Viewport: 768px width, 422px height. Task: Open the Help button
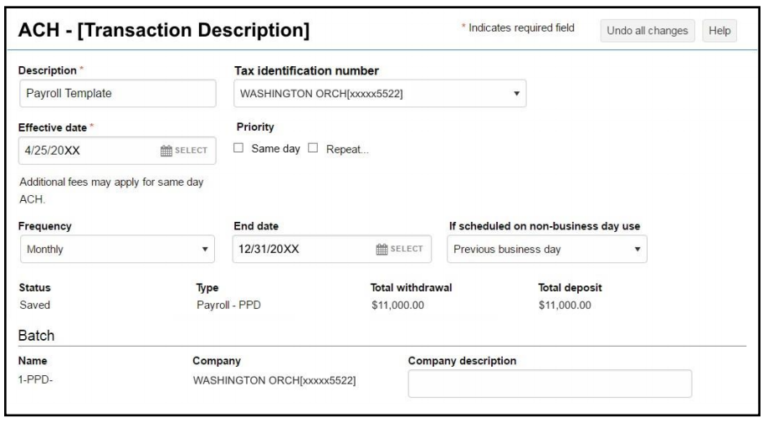[719, 31]
